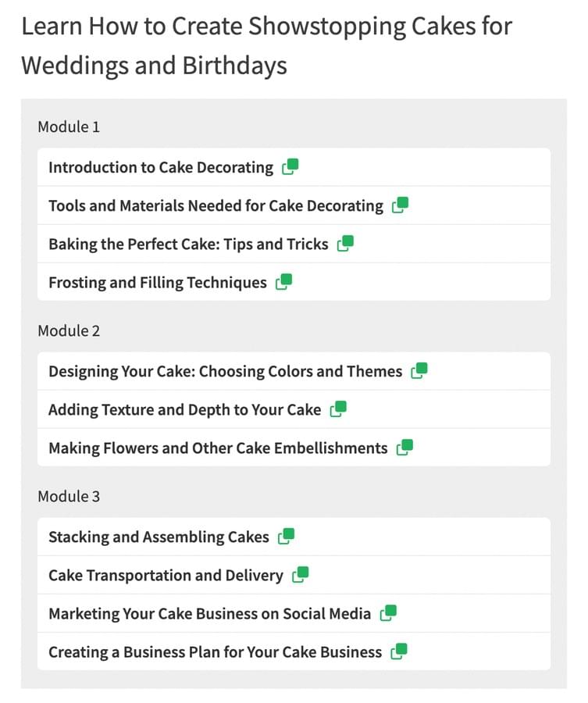Copy the Baking the Perfect Cake lesson title
The image size is (588, 703).
coord(345,244)
